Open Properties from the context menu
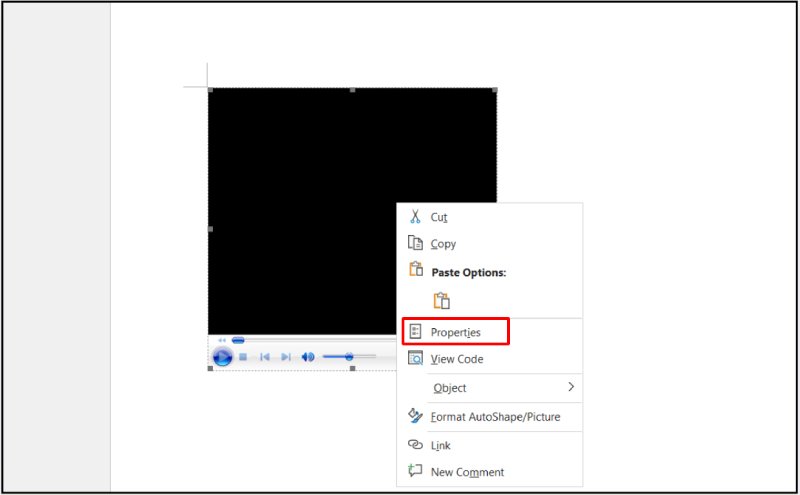Image resolution: width=800 pixels, height=495 pixels. (x=455, y=332)
